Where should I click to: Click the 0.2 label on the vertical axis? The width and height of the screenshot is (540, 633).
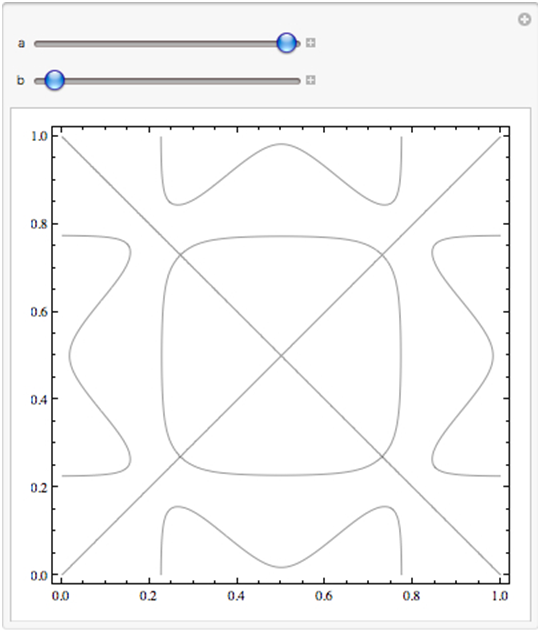(x=39, y=488)
